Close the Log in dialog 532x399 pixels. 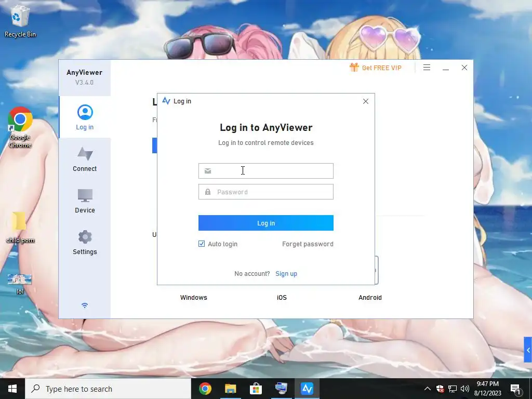tap(366, 101)
